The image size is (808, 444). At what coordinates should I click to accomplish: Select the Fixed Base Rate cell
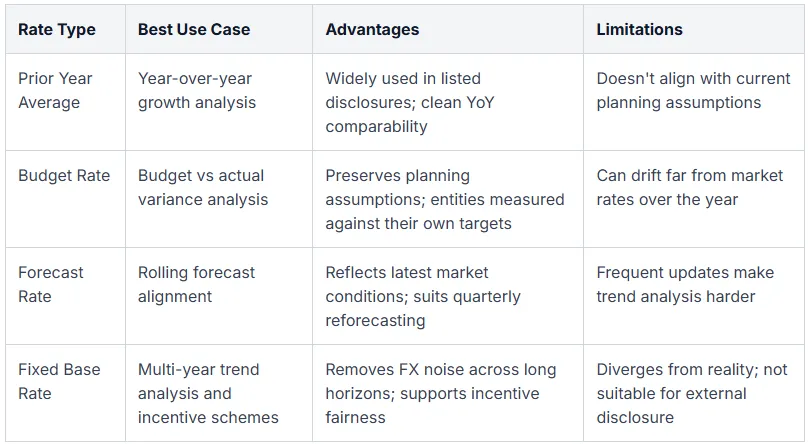click(x=65, y=392)
